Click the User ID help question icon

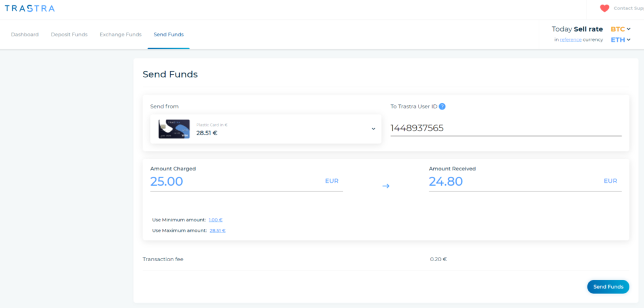coord(442,107)
